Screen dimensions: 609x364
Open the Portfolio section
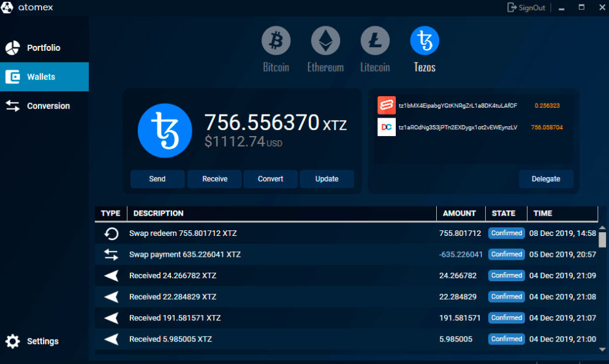coord(44,48)
